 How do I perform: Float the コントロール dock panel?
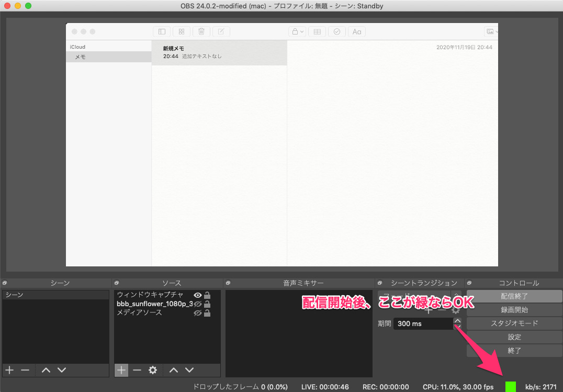[x=469, y=283]
